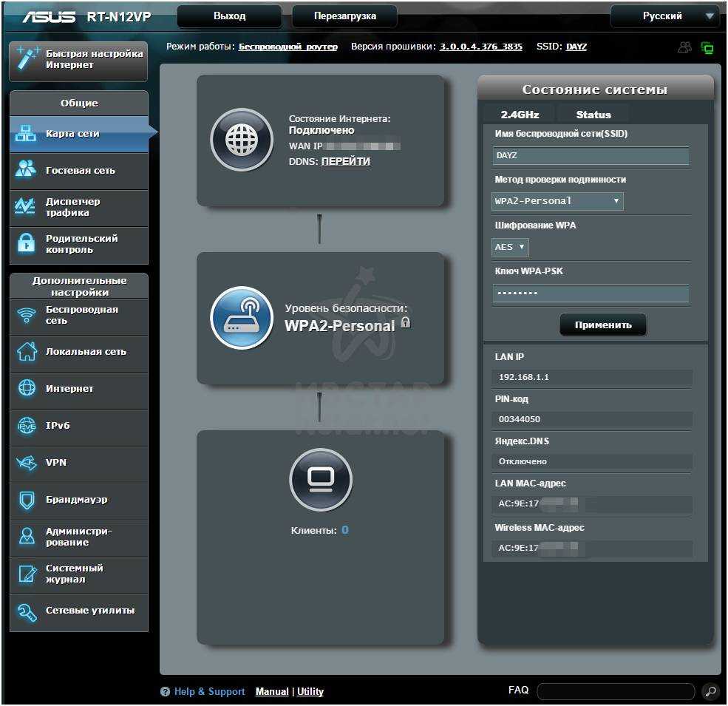The height and width of the screenshot is (706, 728).
Task: Expand the WPA2-Personal authentication method dropdown
Action: click(557, 201)
